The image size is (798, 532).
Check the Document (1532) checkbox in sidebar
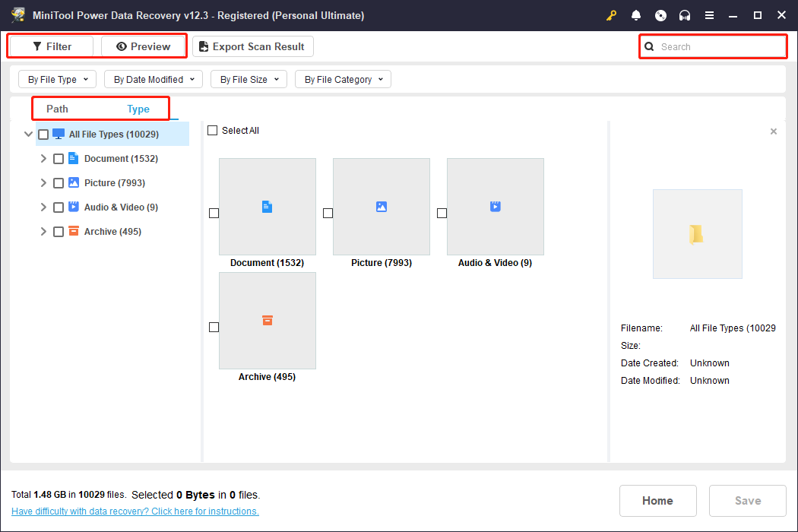click(59, 158)
